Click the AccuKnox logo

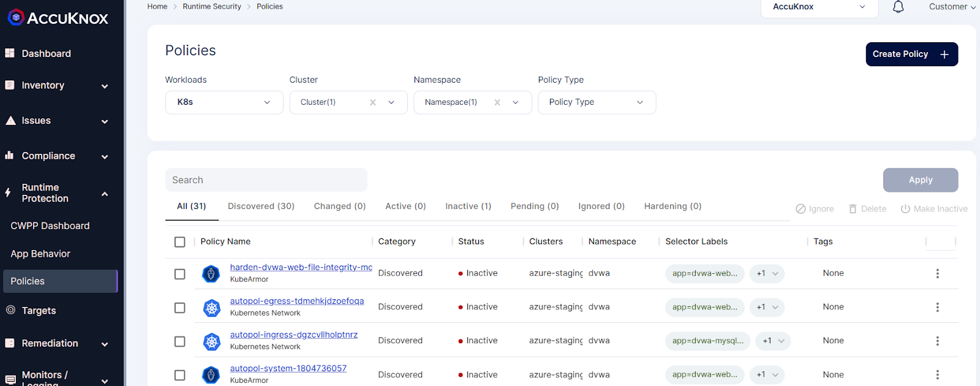point(58,18)
